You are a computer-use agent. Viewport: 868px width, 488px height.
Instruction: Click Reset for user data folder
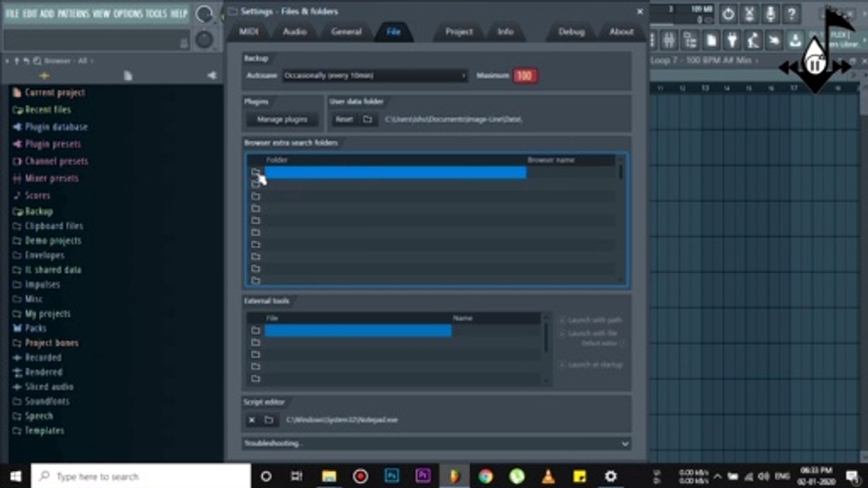point(344,119)
